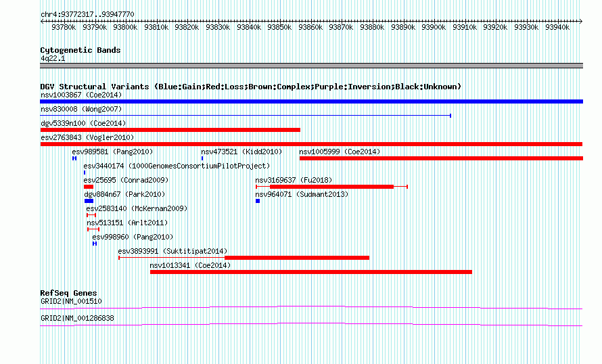Open nsv964071 (Sudmant2013) label

point(302,194)
